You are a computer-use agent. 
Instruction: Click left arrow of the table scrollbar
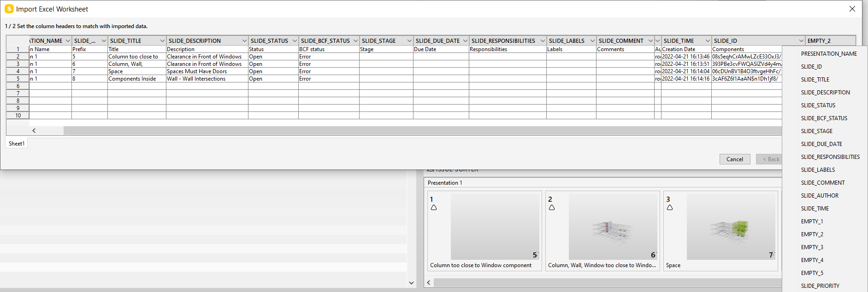(x=34, y=131)
